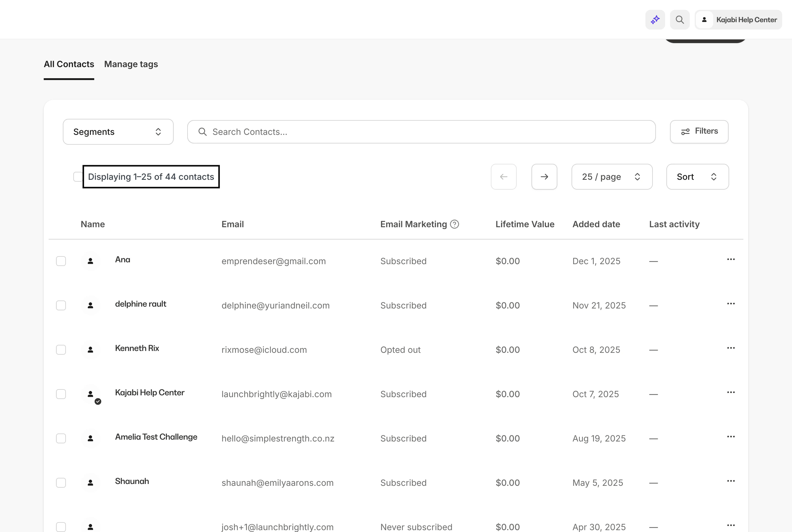Open three-dot menu for Amelia Test Challenge
Image resolution: width=792 pixels, height=532 pixels.
tap(731, 437)
